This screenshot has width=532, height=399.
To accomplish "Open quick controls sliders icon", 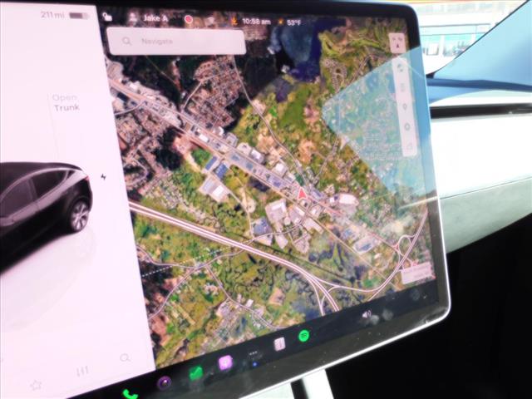I will coord(82,372).
